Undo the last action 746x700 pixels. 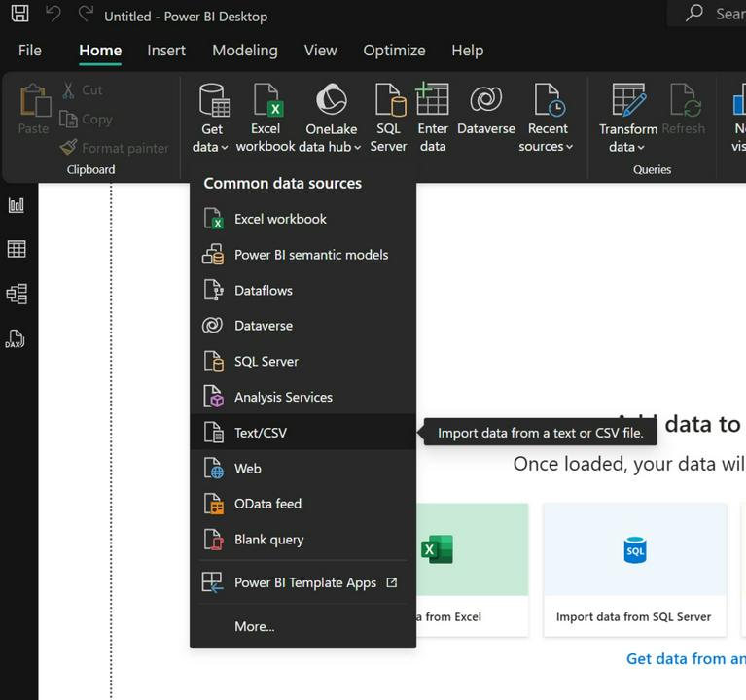[53, 14]
